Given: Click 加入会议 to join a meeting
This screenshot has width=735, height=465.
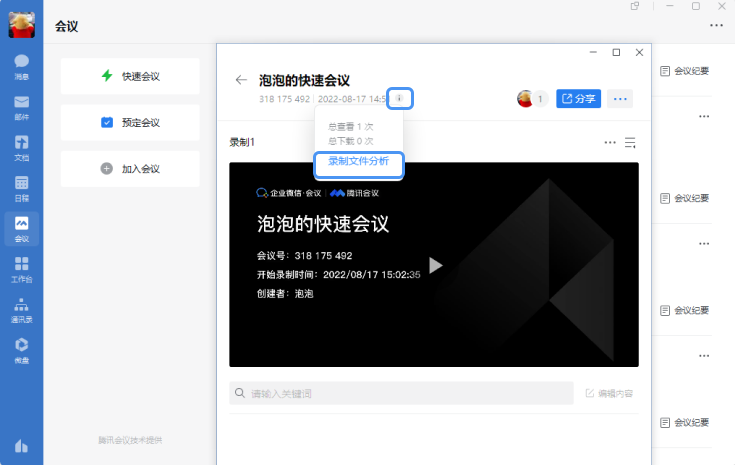Looking at the screenshot, I should click(x=130, y=169).
